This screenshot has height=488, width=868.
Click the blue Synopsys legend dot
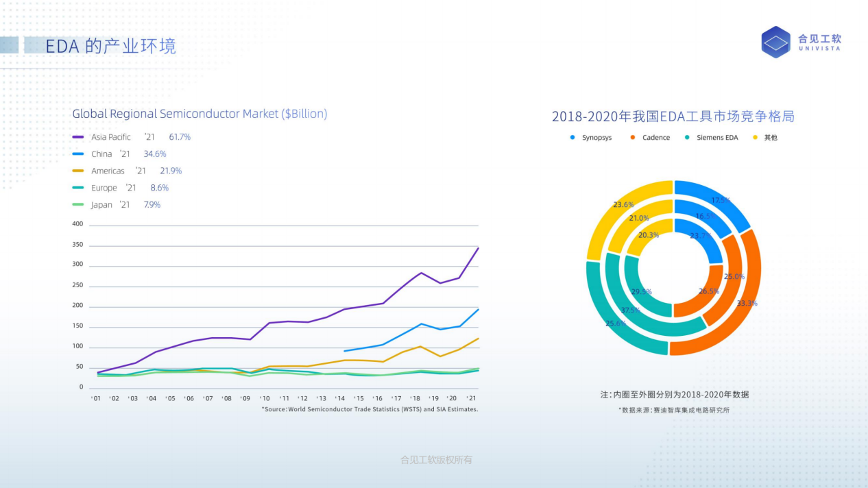click(x=572, y=138)
